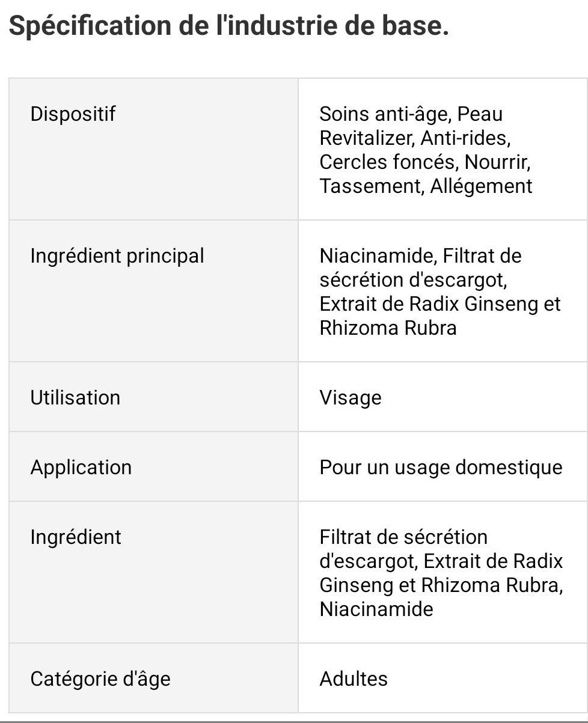The image size is (588, 723).
Task: Select the "Catégorie d'âge" row label
Action: [x=100, y=679]
